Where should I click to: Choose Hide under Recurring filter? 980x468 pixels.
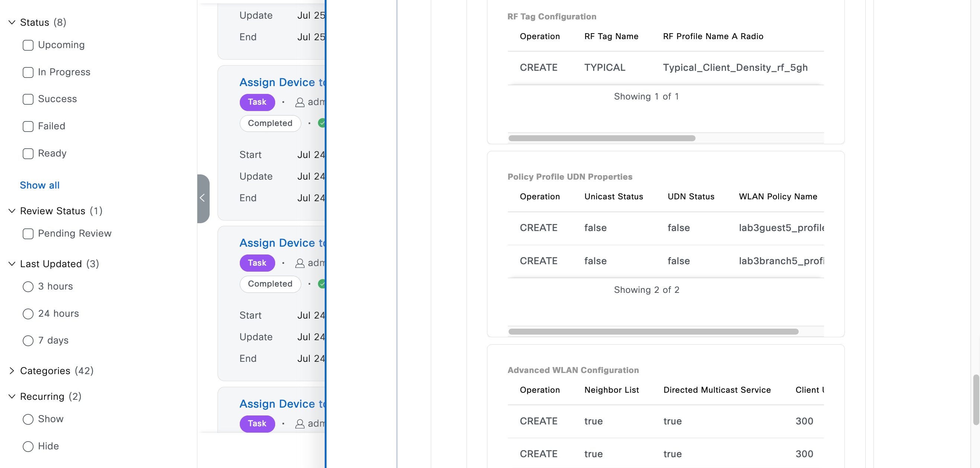pyautogui.click(x=28, y=446)
